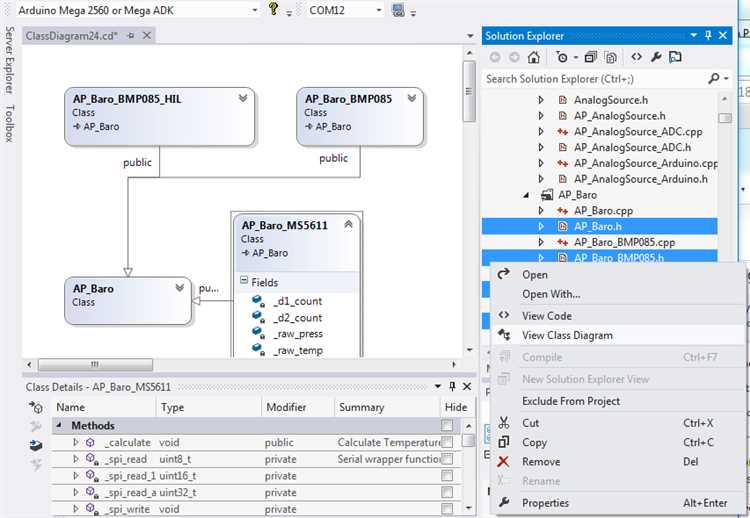The image size is (750, 518).
Task: Collapse the AP_Baro_MS5611 class shape
Action: pyautogui.click(x=349, y=224)
